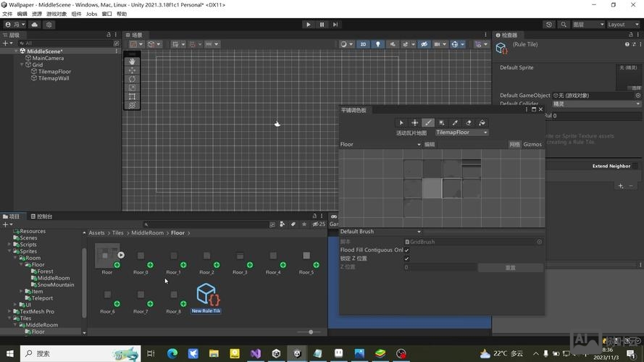Screen dimensions: 644x362
Task: Open the TilemapFloor active tilemap dropdown
Action: [461, 132]
